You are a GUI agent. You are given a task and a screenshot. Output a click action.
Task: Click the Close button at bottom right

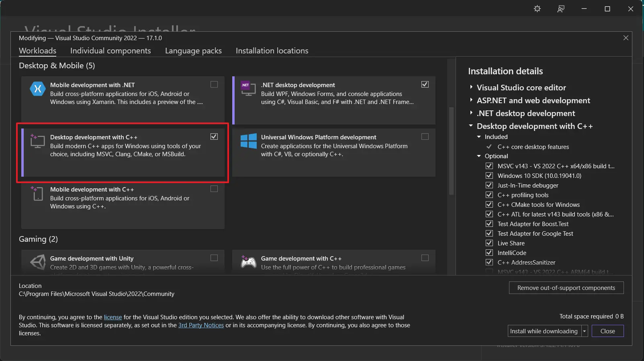click(x=607, y=331)
